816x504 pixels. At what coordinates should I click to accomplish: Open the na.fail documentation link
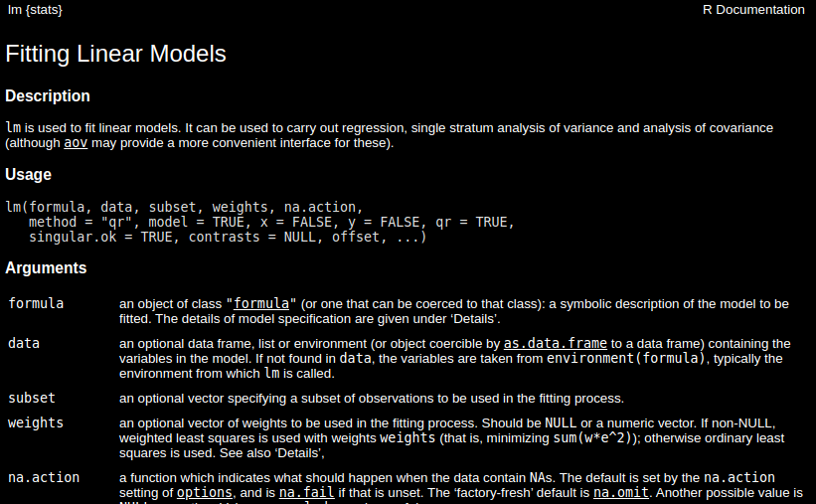point(306,492)
